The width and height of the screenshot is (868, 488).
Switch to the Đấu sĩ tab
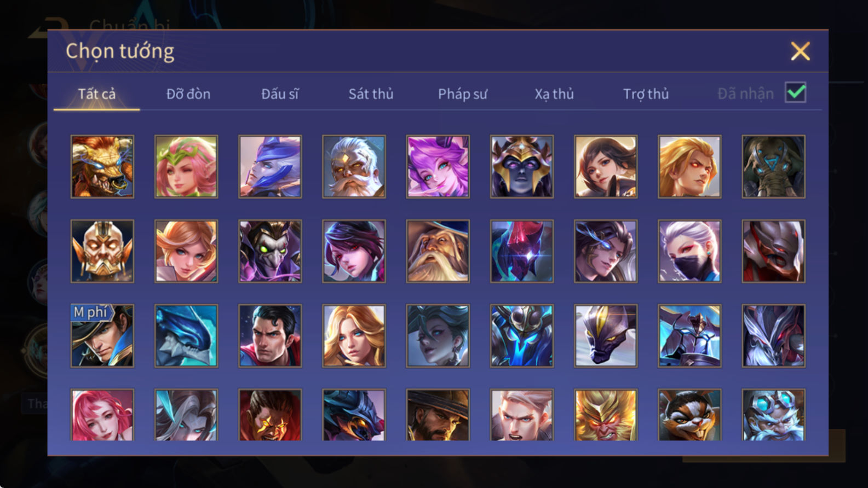(x=280, y=94)
